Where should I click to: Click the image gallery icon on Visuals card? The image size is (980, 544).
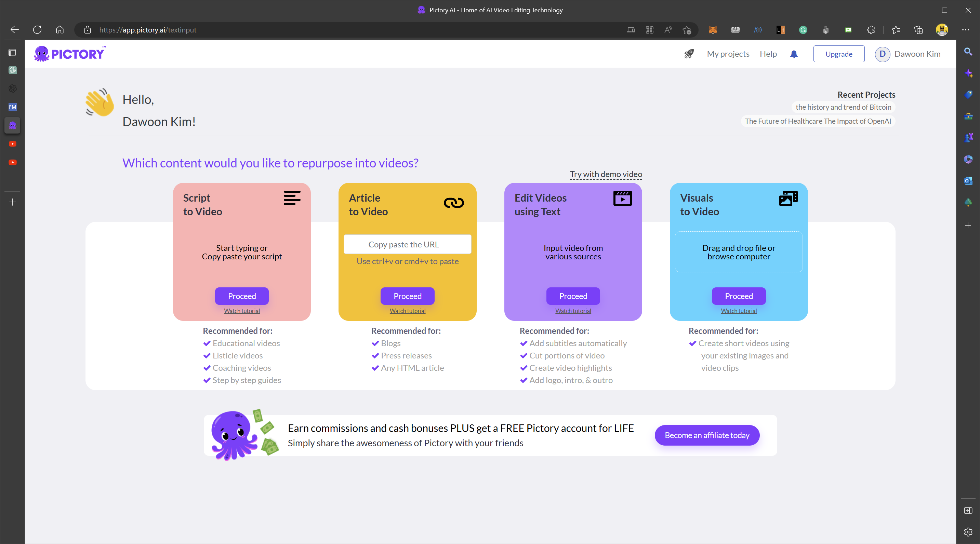[788, 198]
